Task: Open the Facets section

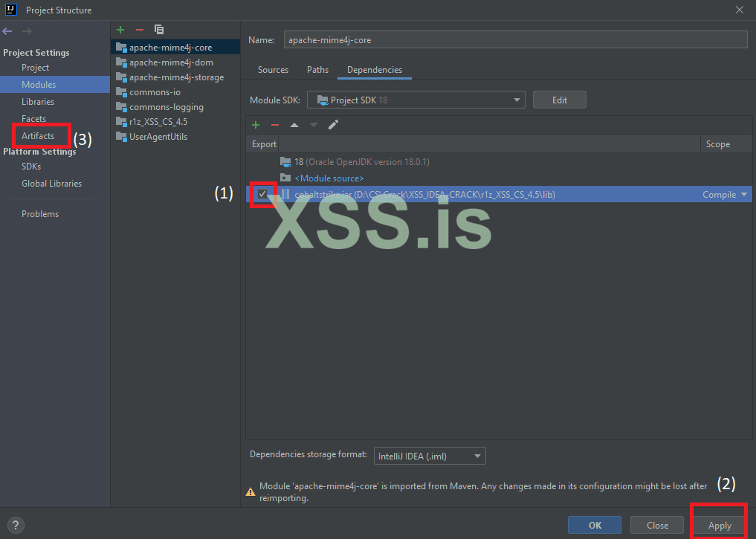Action: tap(33, 119)
